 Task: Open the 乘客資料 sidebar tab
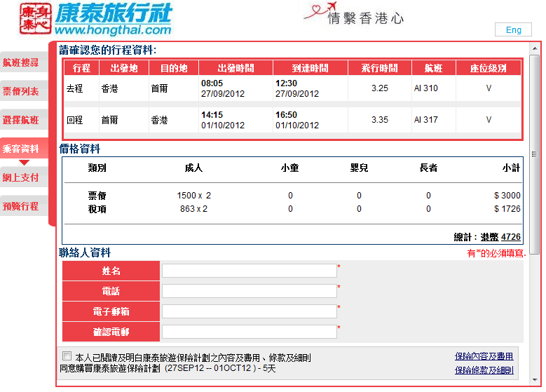pos(21,149)
